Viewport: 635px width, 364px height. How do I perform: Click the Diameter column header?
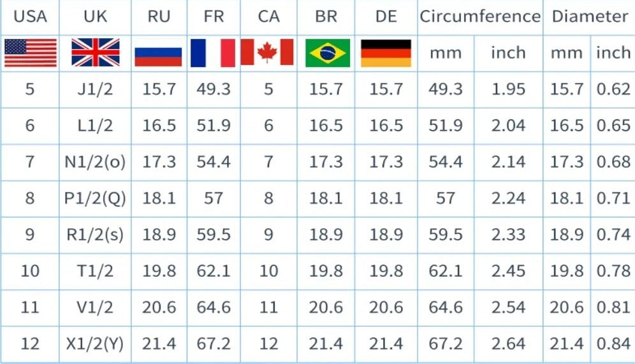click(x=590, y=17)
